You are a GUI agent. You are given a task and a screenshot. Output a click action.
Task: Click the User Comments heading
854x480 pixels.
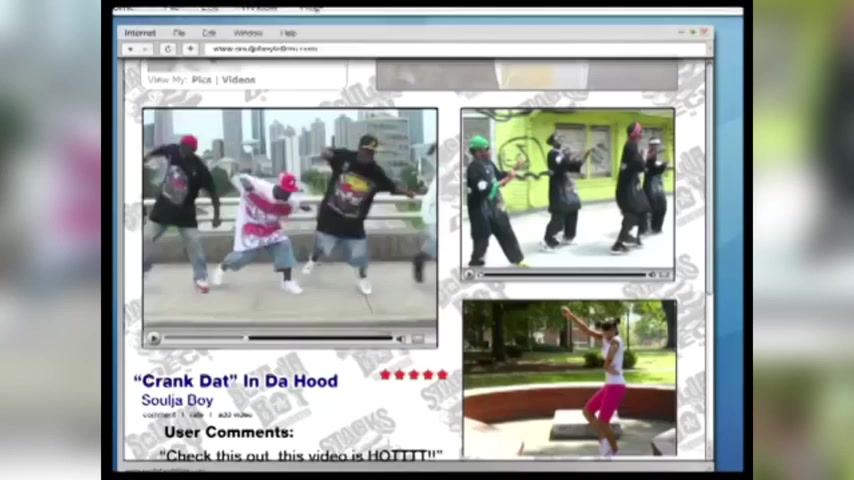tap(229, 433)
